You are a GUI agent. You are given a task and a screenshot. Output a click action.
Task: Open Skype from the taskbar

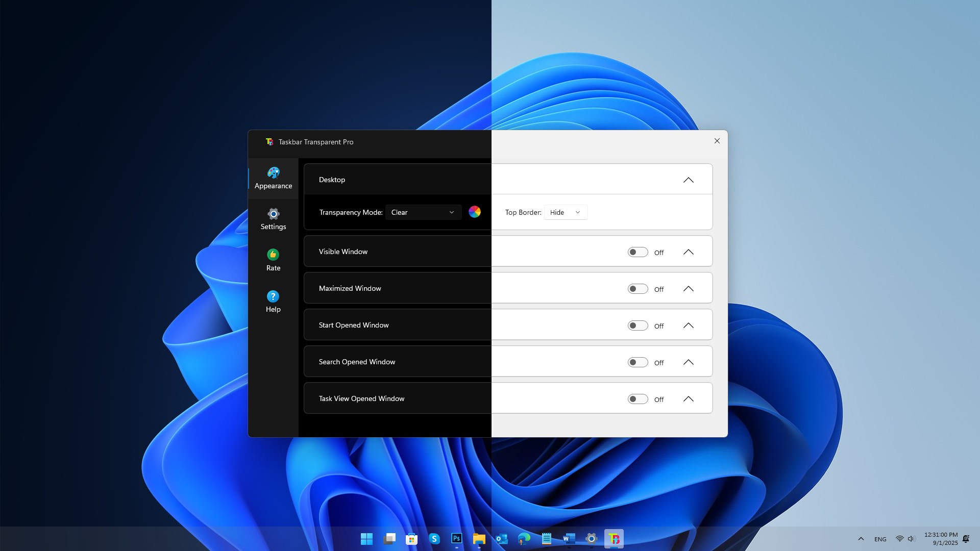(434, 539)
